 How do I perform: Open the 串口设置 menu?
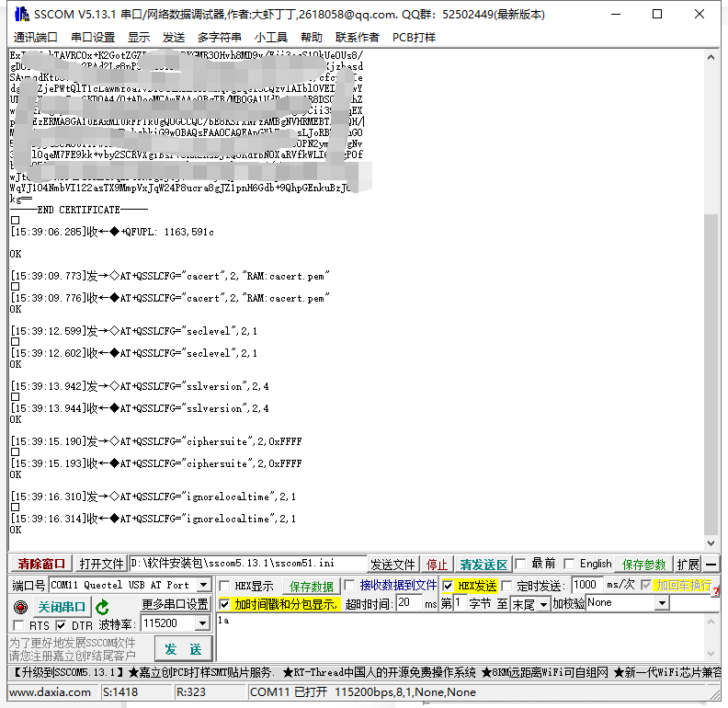(93, 37)
